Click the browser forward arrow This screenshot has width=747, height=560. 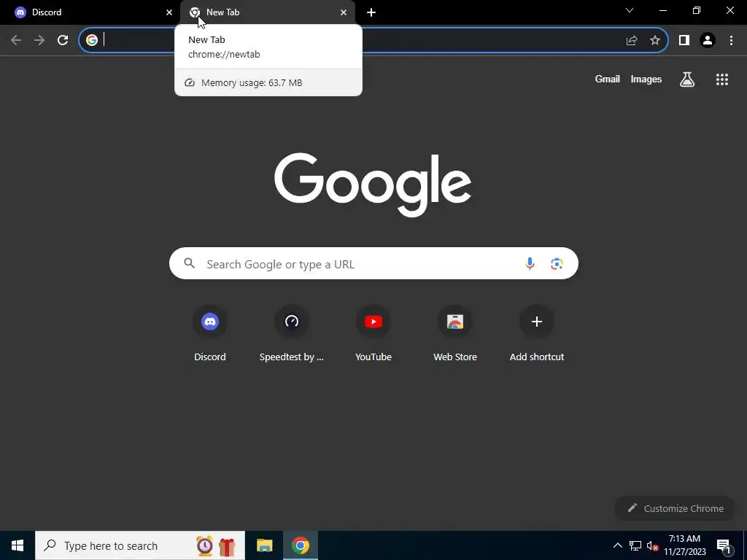pyautogui.click(x=39, y=40)
